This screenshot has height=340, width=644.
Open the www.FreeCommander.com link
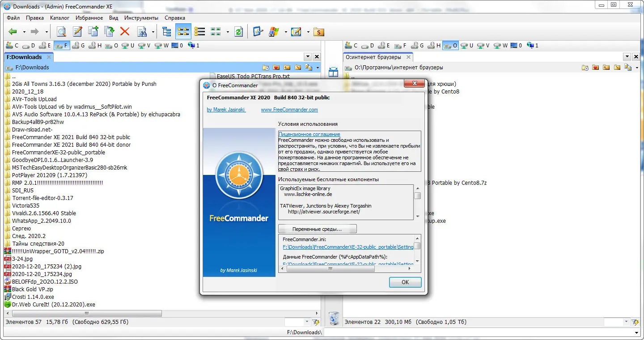coord(289,110)
